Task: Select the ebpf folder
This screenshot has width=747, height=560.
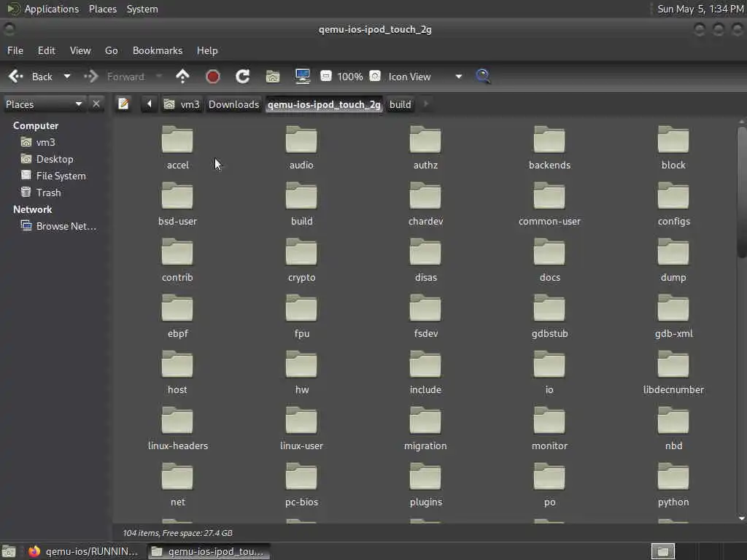Action: [x=177, y=316]
